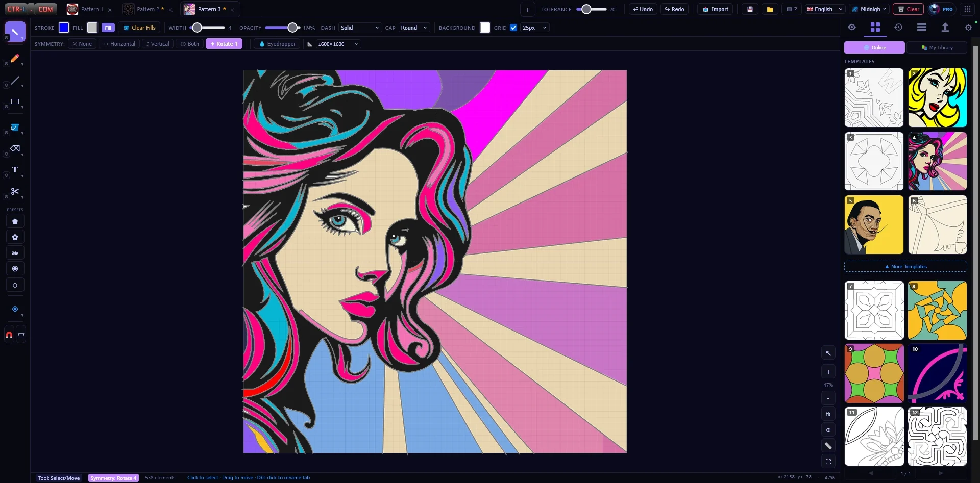Insert the pentagon preset shape

coord(15,221)
